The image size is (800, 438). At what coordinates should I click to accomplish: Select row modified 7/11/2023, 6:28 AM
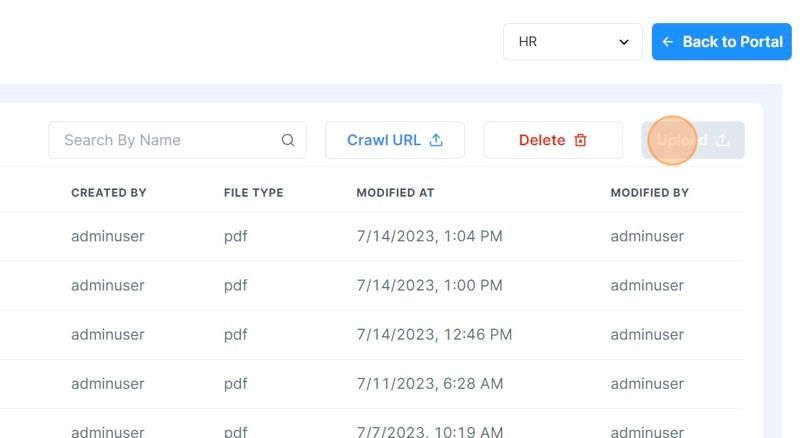point(372,384)
